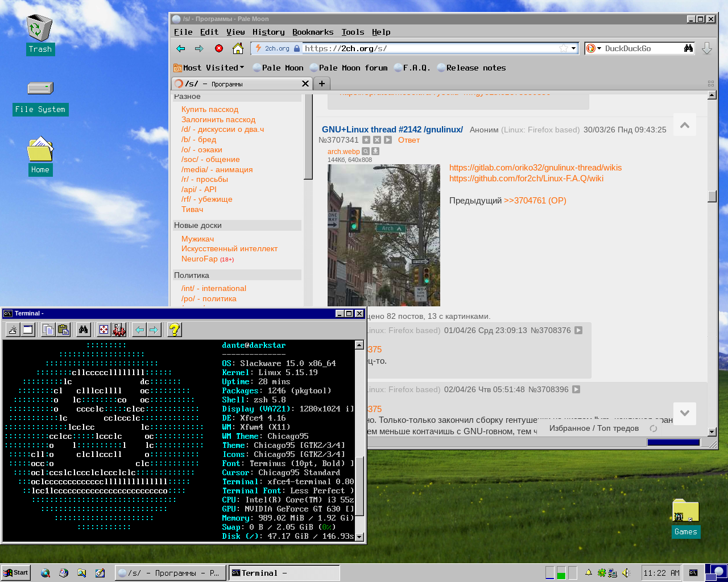The image size is (728, 582).
Task: Select the /s/ - Программы browser tab
Action: 242,84
